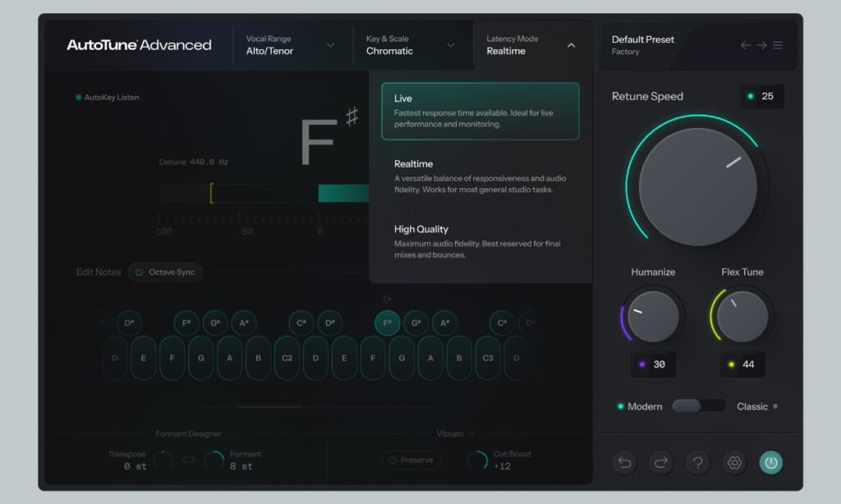
Task: Click the Cut/Boost +12 value
Action: 502,466
